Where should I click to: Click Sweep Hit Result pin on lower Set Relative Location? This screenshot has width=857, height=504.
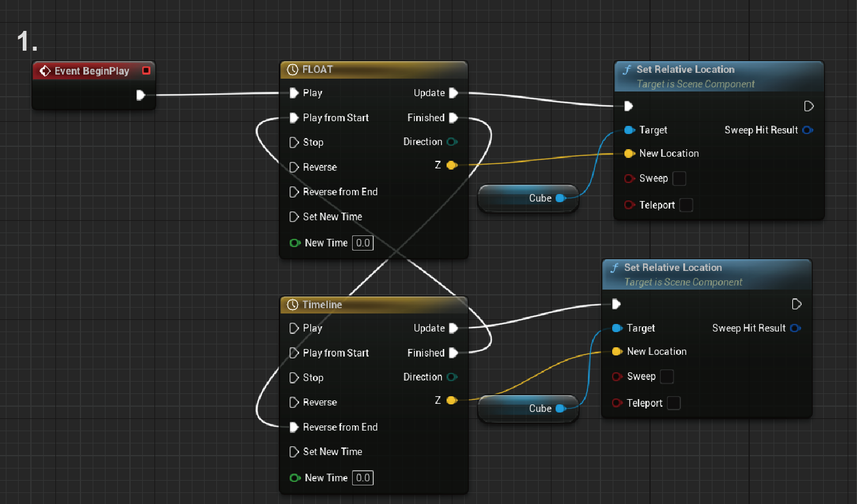pyautogui.click(x=795, y=328)
